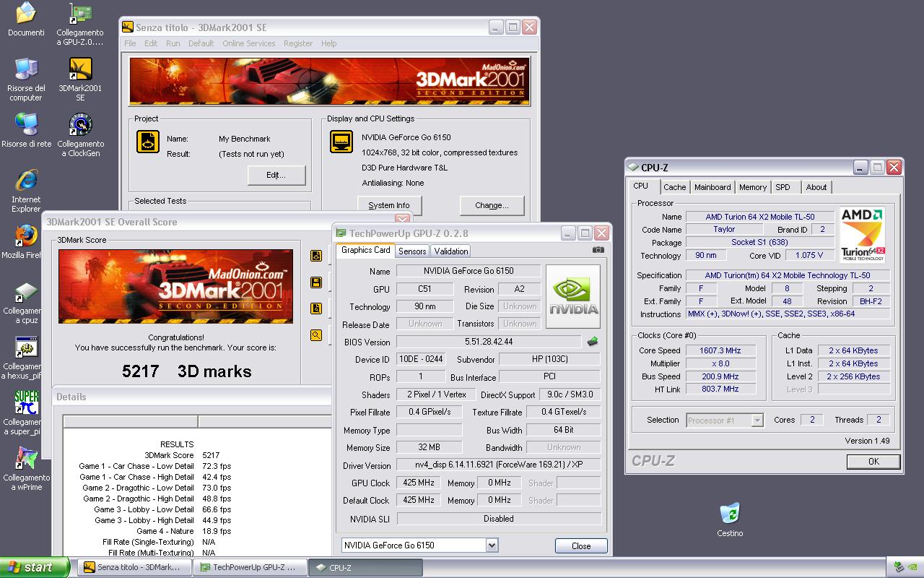Click the AMD Turion logo in CPU-Z
The image size is (924, 578).
pos(862,234)
